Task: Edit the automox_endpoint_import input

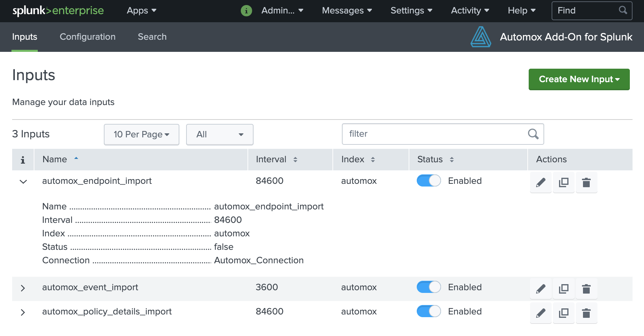Action: click(x=540, y=182)
